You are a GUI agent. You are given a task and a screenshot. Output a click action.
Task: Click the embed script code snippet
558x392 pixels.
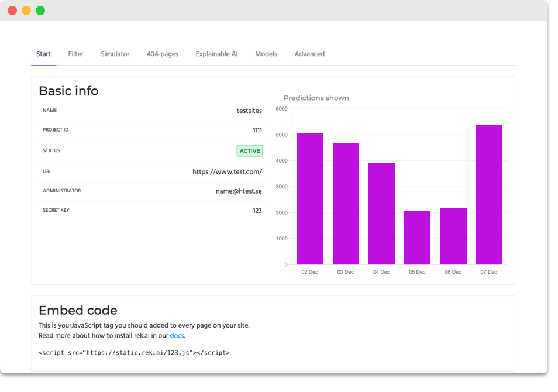(134, 353)
